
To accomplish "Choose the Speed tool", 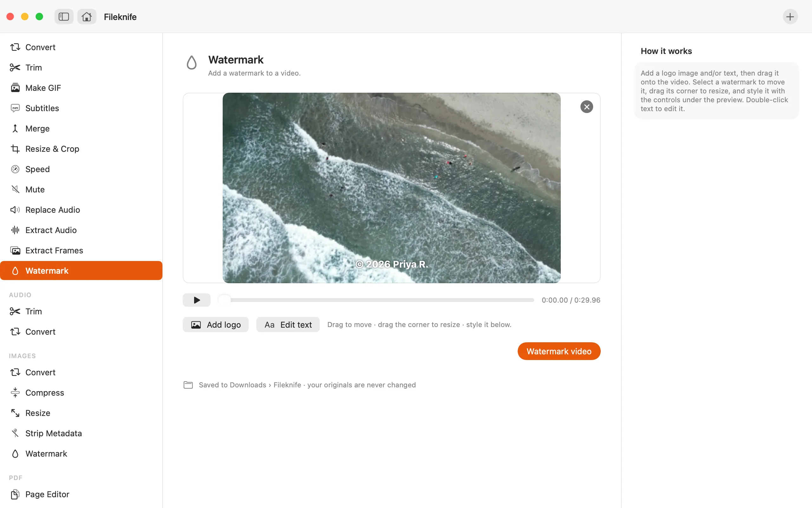I will click(81, 169).
